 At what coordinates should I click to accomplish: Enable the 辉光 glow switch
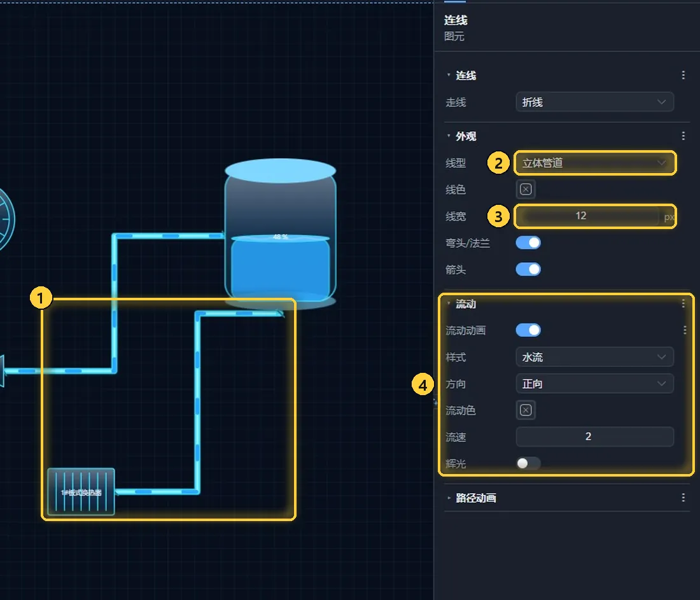tap(528, 463)
